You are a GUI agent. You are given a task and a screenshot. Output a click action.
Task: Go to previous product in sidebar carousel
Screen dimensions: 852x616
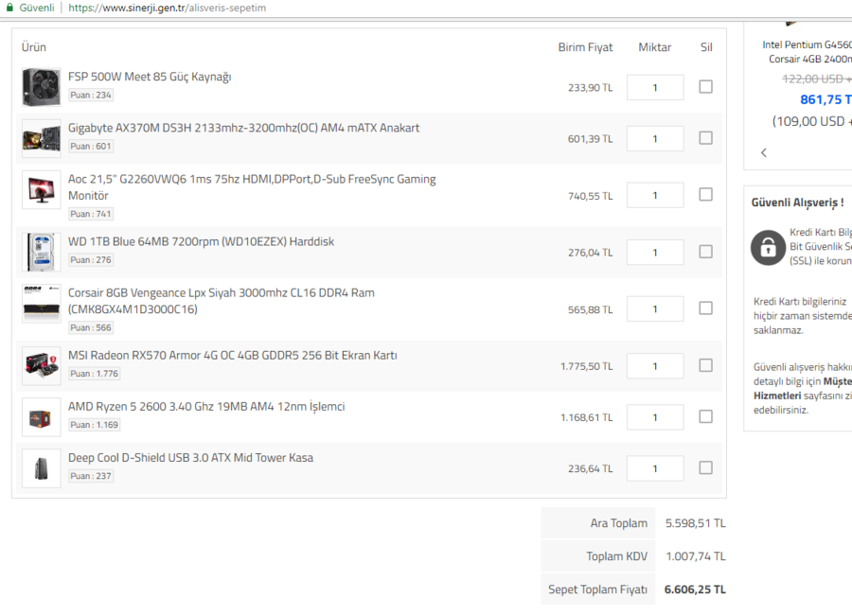click(x=764, y=152)
